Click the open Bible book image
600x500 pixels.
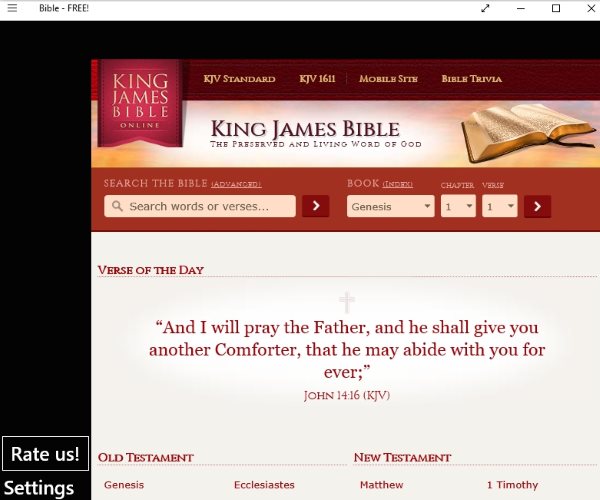tap(528, 133)
